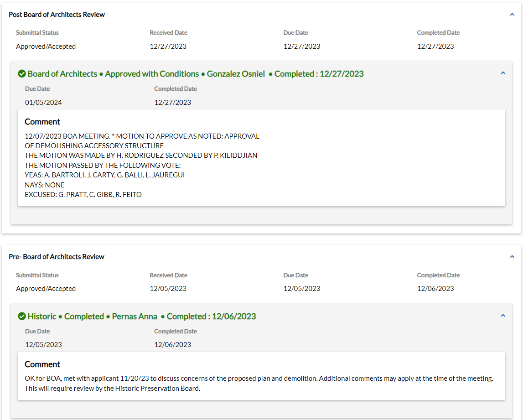The height and width of the screenshot is (420, 523).
Task: Click Received Date 12/05/2023 value
Action: (168, 289)
